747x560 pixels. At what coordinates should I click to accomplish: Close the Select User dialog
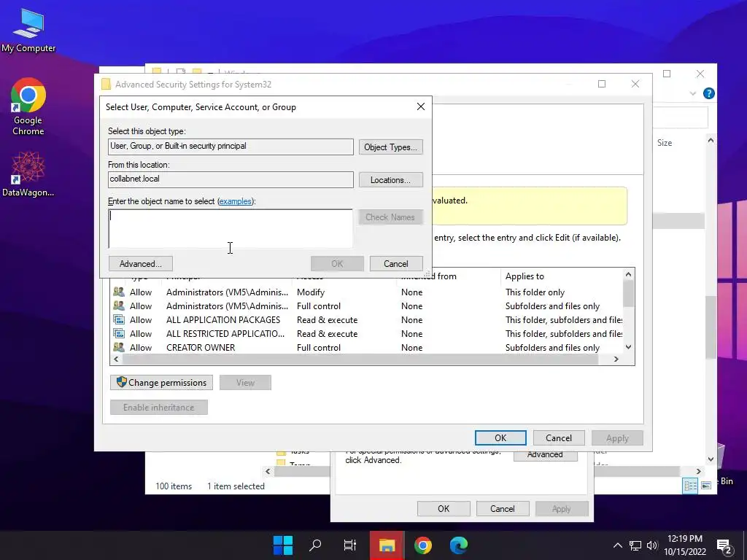click(421, 106)
